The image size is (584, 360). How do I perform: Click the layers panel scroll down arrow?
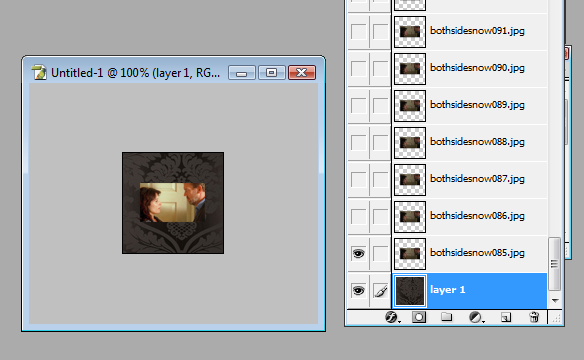pyautogui.click(x=555, y=300)
